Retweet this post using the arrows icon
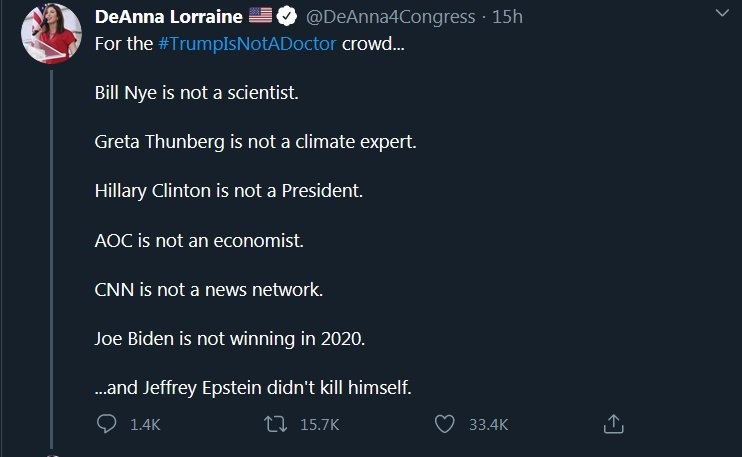 point(275,424)
